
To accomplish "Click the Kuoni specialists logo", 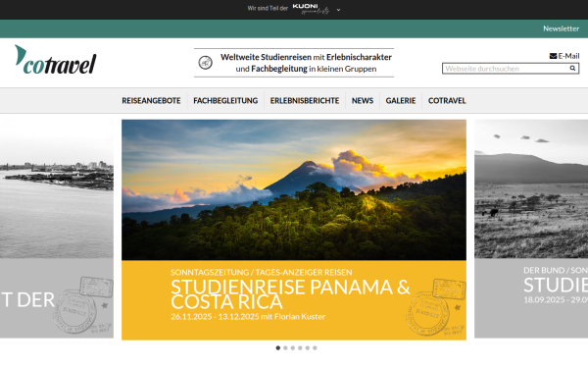I will [x=311, y=9].
